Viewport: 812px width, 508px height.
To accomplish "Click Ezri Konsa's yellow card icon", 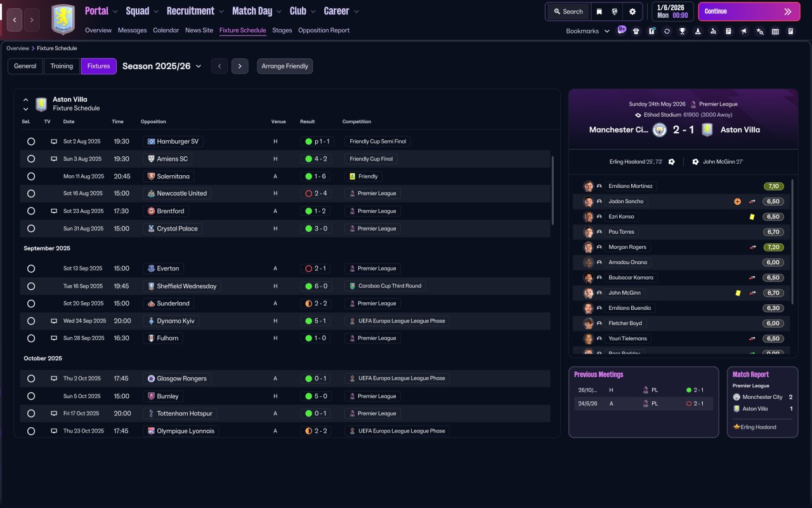I will click(x=752, y=217).
